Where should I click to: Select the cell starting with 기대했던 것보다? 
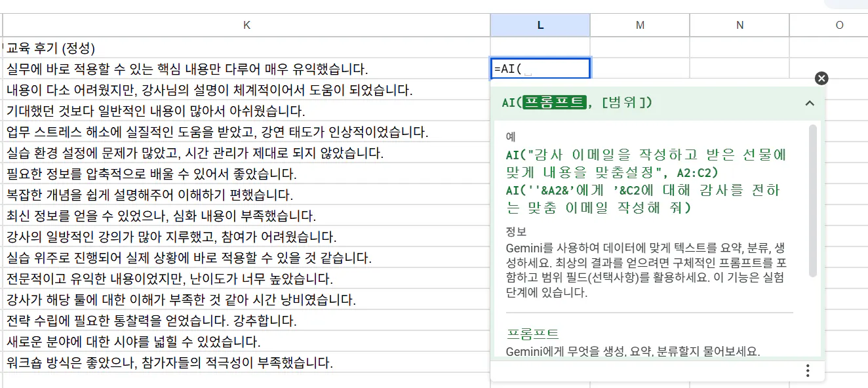tap(155, 111)
